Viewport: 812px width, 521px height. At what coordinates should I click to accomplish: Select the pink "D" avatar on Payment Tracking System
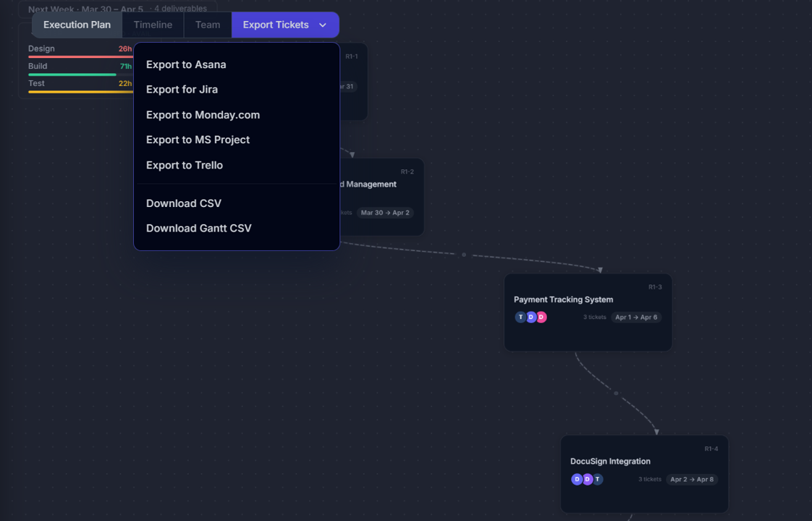point(543,317)
